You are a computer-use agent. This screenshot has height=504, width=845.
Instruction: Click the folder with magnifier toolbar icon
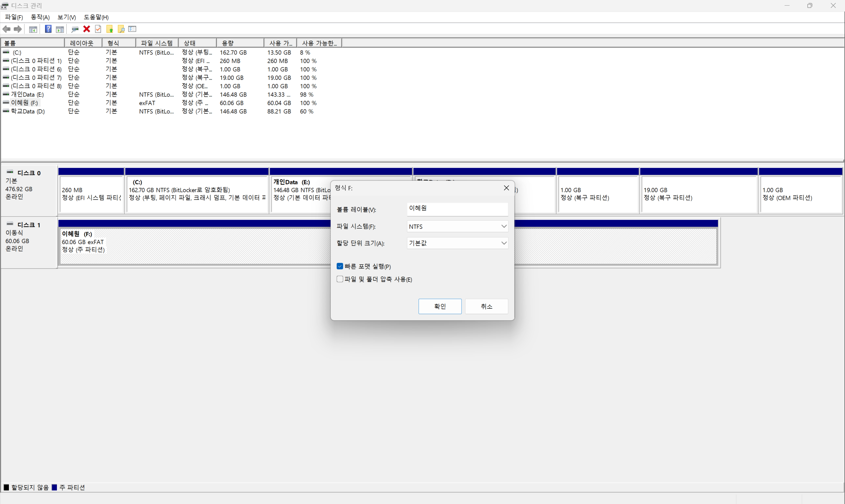click(121, 29)
